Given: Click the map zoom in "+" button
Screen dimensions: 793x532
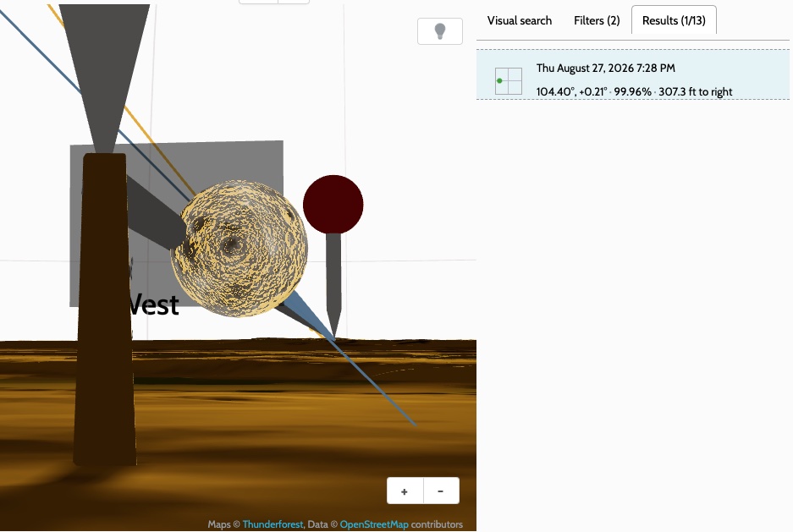Looking at the screenshot, I should pos(405,491).
